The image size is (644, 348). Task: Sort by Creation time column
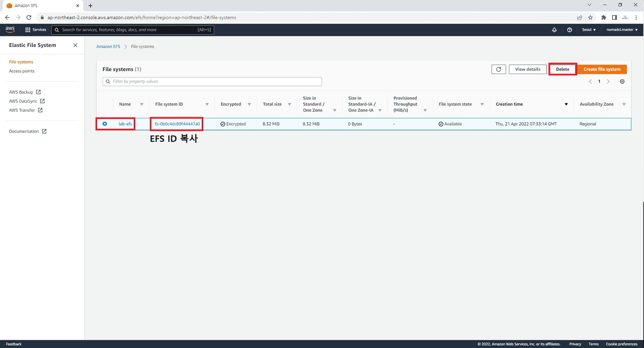(566, 104)
